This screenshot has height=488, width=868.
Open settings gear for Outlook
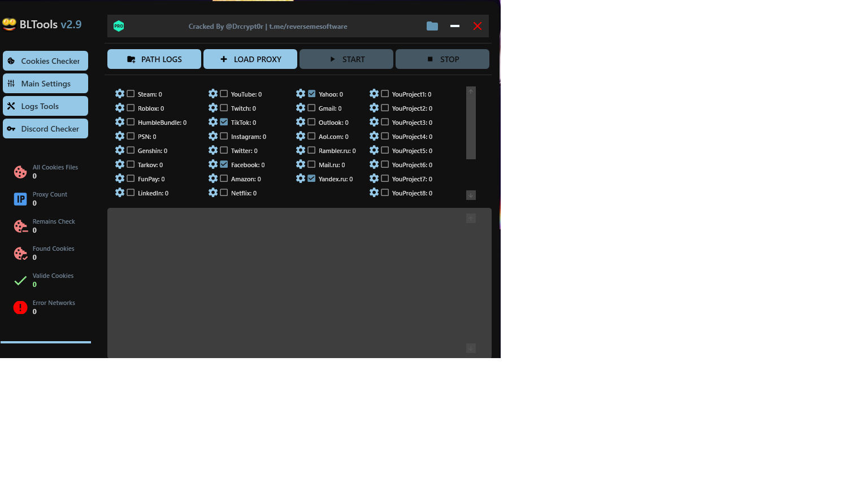pos(301,122)
